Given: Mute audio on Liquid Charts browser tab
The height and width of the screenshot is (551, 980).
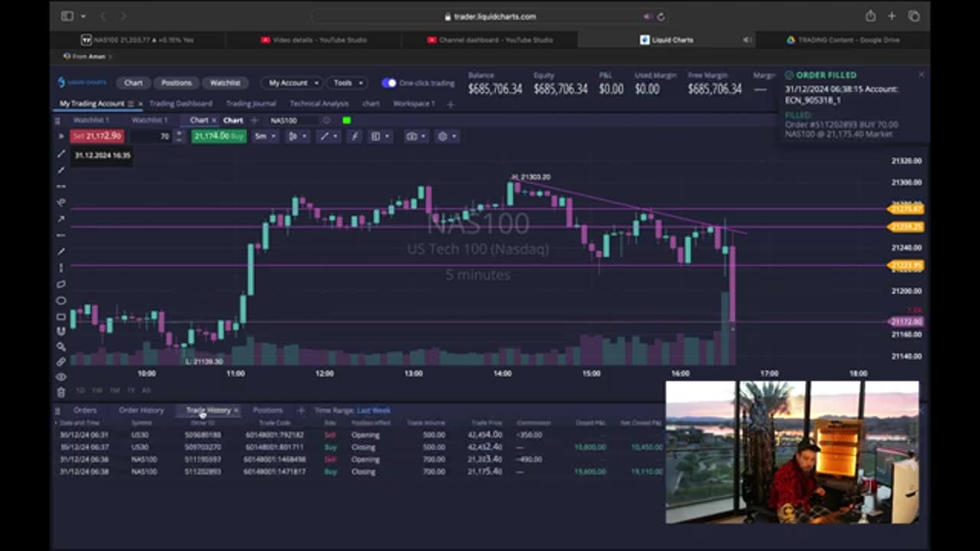Looking at the screenshot, I should pyautogui.click(x=747, y=40).
